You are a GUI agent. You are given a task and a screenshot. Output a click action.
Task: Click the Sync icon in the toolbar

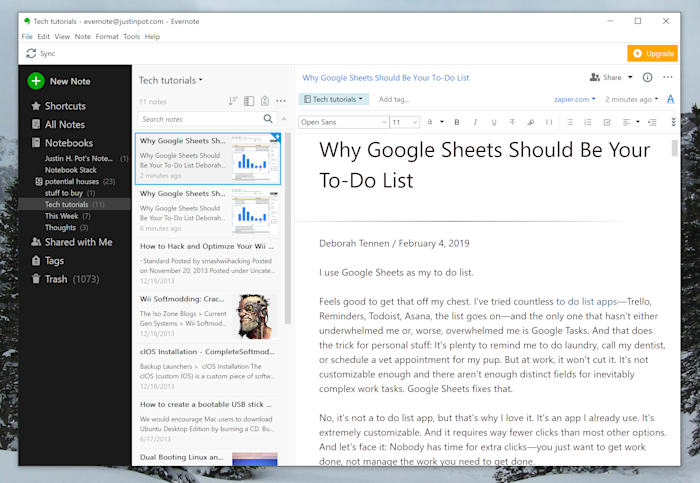pos(32,53)
